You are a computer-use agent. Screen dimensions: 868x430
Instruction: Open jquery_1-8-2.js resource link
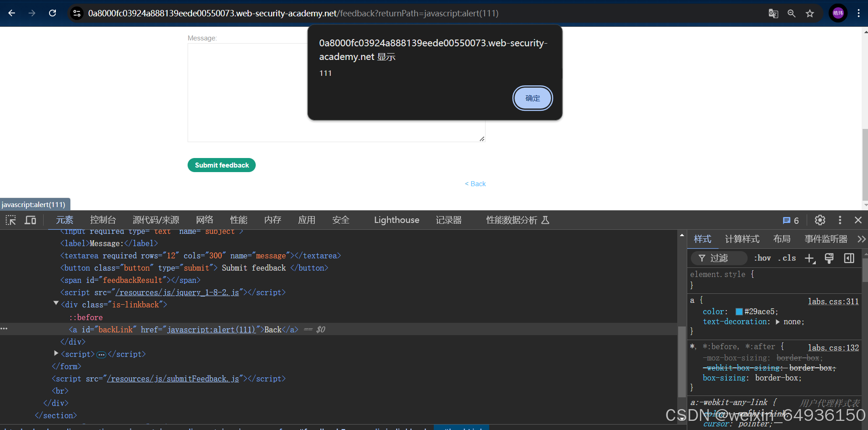click(x=177, y=292)
